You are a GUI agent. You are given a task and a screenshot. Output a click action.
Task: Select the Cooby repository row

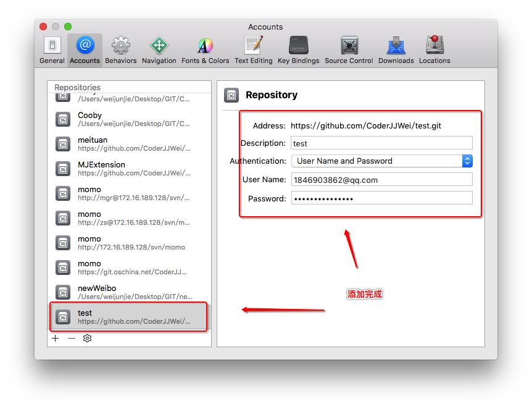[x=129, y=120]
